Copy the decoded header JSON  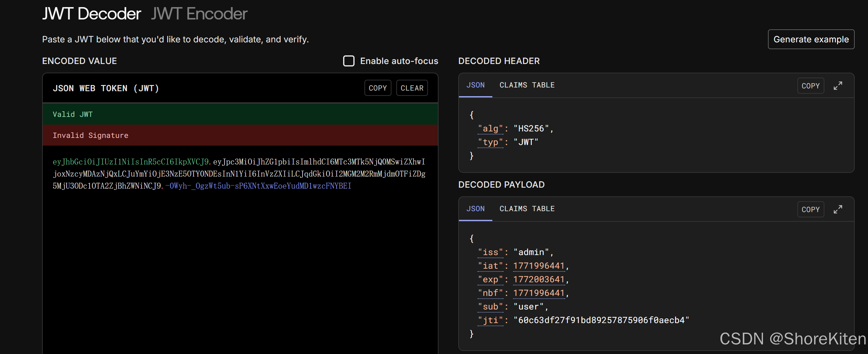click(x=810, y=86)
